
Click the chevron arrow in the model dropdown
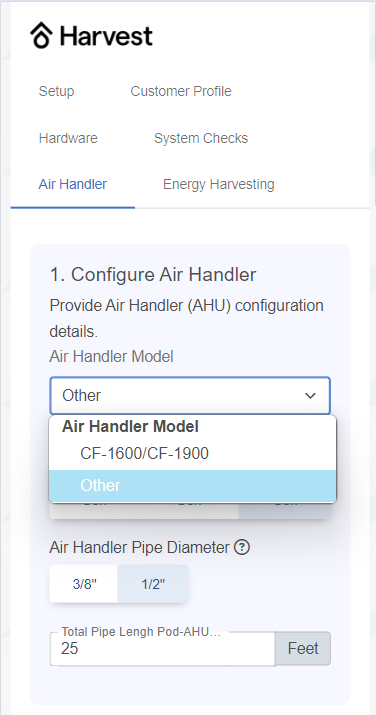pos(310,395)
